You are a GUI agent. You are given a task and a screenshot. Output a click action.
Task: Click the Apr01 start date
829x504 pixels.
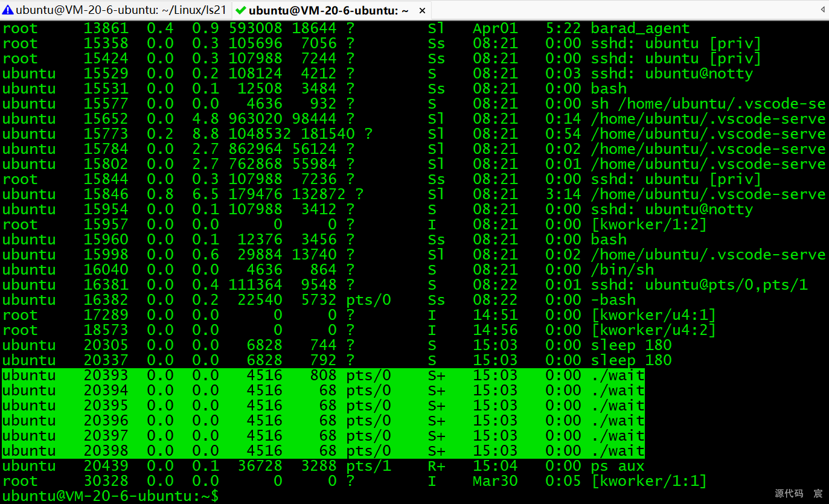click(x=495, y=28)
